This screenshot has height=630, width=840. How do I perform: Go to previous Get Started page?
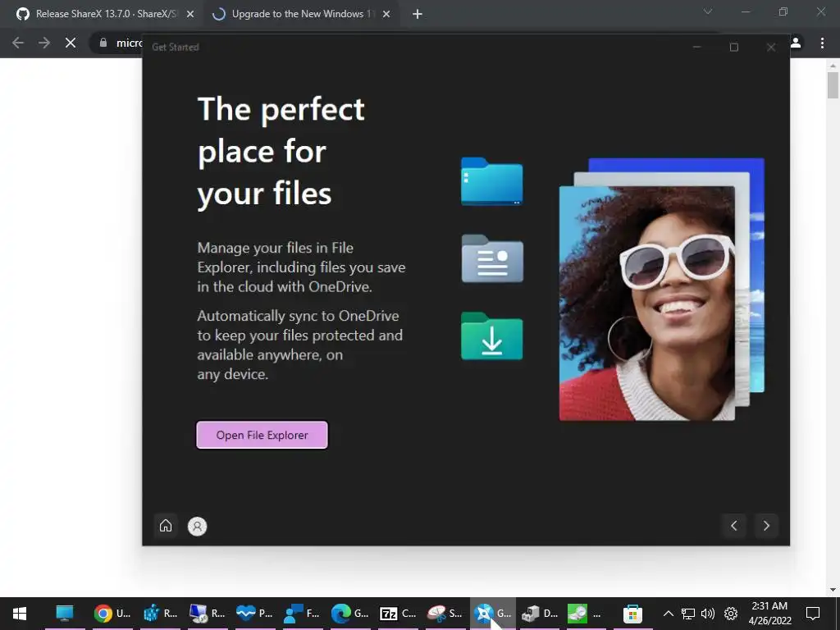[x=734, y=526]
